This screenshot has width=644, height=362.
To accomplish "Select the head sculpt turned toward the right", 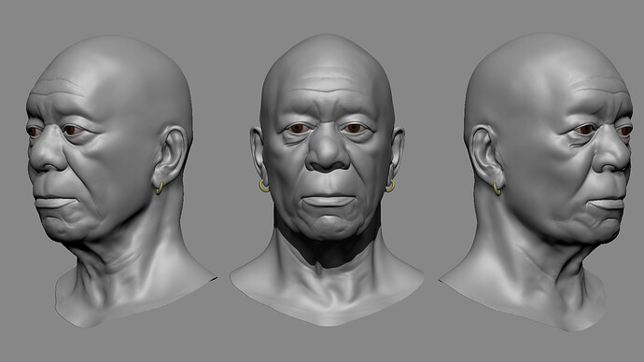I will pos(536,182).
